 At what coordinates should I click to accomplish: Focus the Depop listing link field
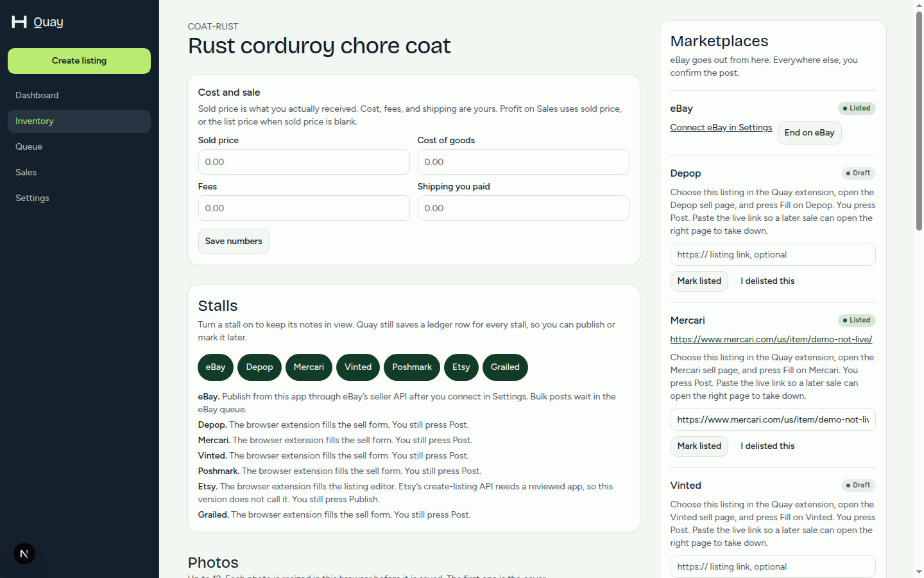coord(773,254)
